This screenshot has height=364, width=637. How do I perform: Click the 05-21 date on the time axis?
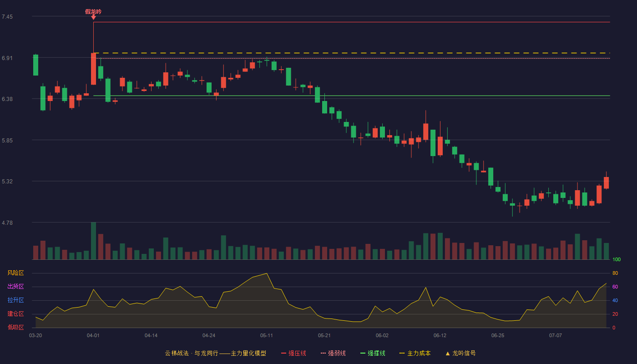coord(324,335)
